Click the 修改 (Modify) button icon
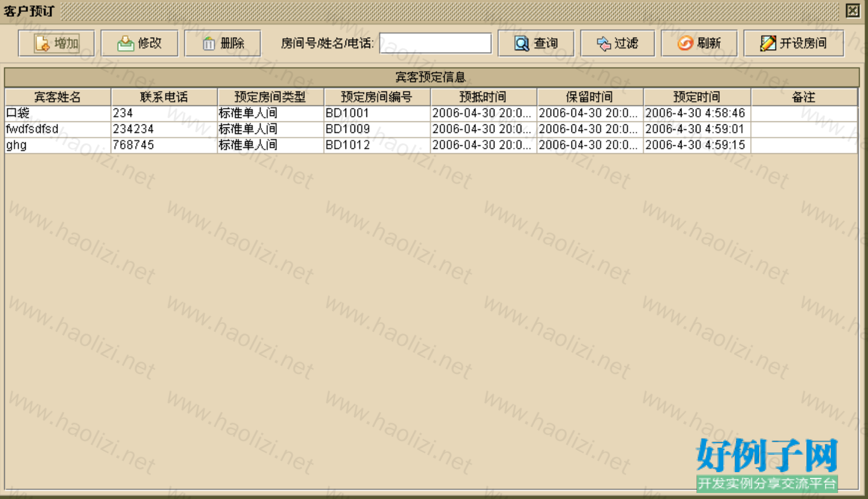Viewport: 868px width, 499px height. (x=126, y=44)
